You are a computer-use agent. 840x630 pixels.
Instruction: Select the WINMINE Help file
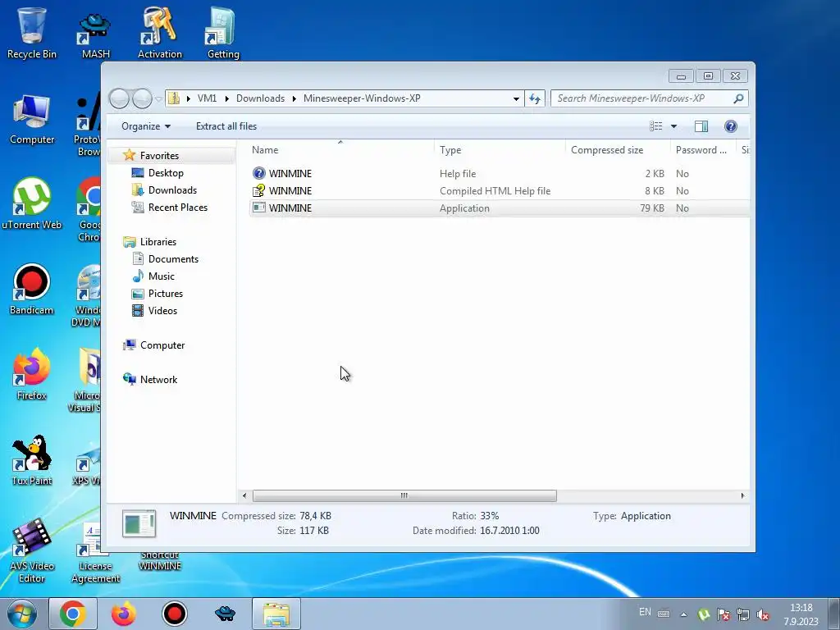pos(500,174)
